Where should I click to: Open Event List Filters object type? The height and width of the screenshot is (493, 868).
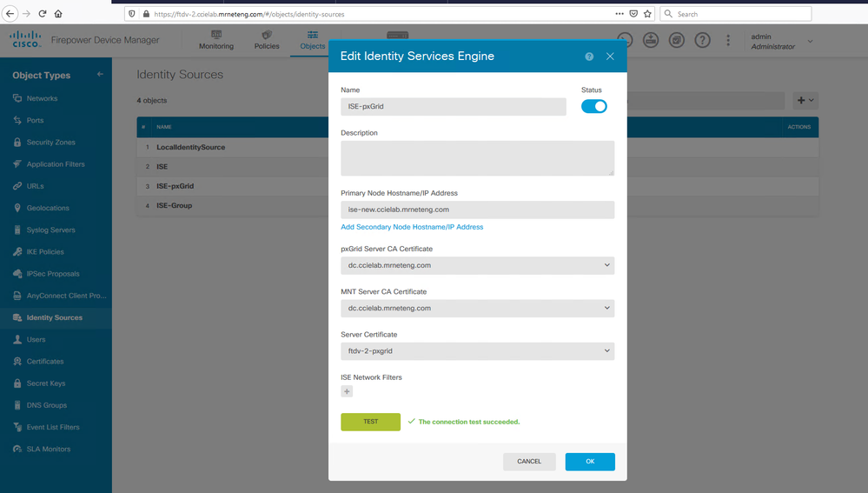(53, 427)
